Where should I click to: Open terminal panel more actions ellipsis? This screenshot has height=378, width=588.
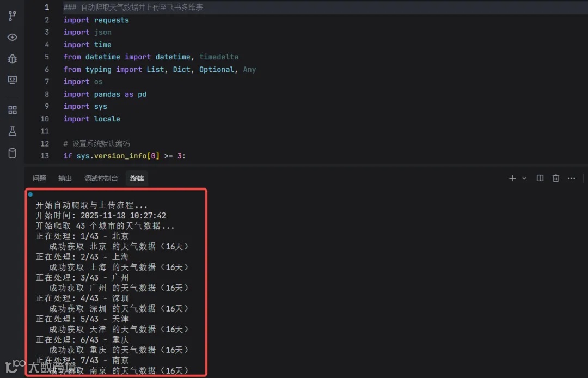coord(571,178)
